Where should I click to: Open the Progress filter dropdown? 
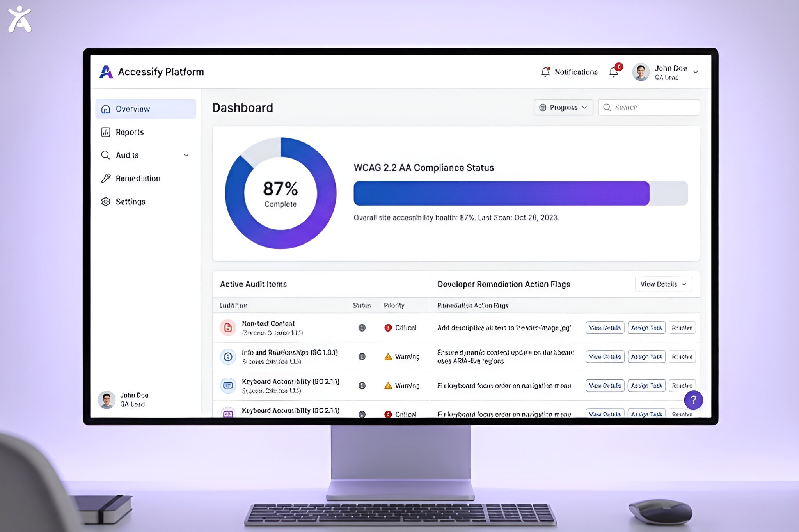click(x=563, y=108)
